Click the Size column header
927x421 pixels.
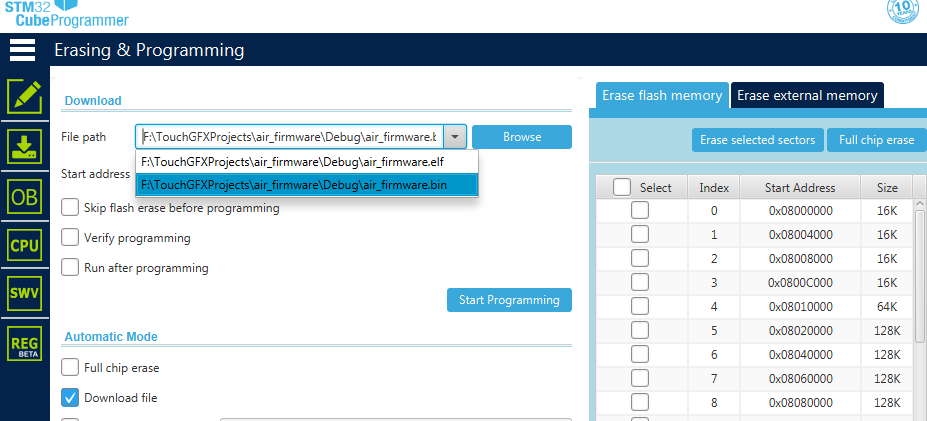[887, 187]
